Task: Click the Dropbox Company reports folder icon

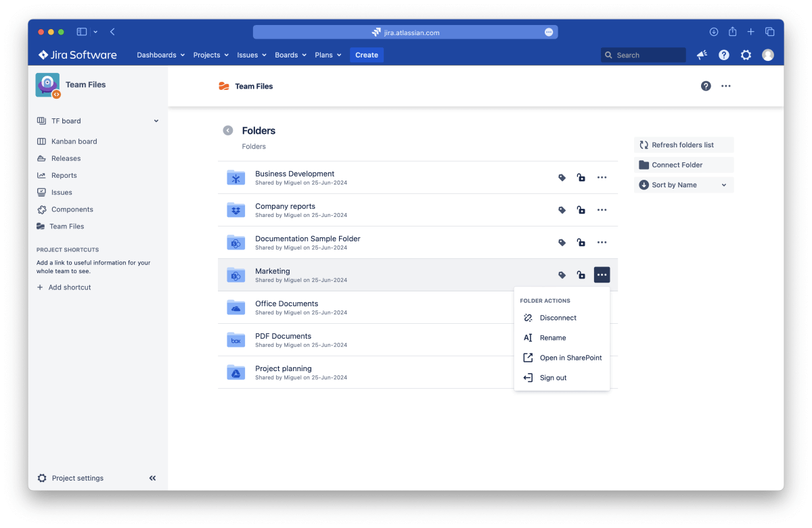Action: pyautogui.click(x=235, y=210)
